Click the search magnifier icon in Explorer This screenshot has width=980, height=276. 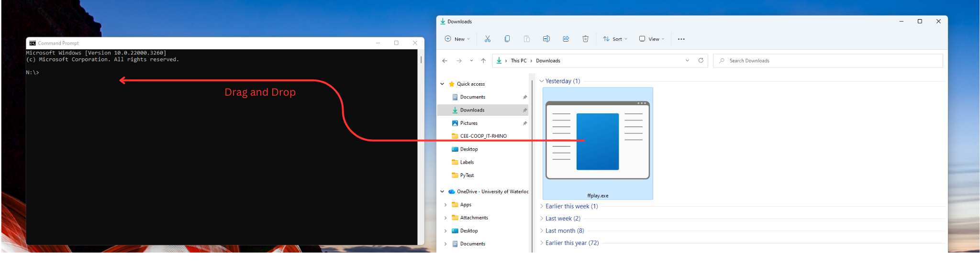[x=722, y=61]
